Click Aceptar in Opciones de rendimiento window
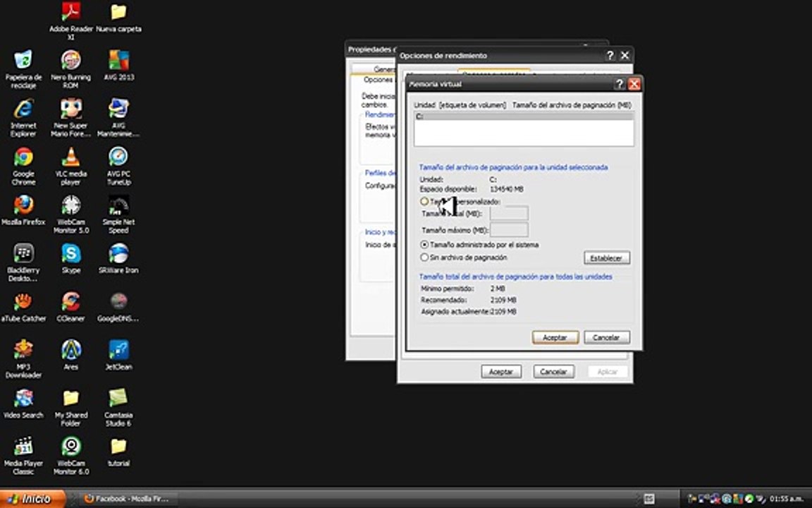The width and height of the screenshot is (812, 508). click(501, 372)
